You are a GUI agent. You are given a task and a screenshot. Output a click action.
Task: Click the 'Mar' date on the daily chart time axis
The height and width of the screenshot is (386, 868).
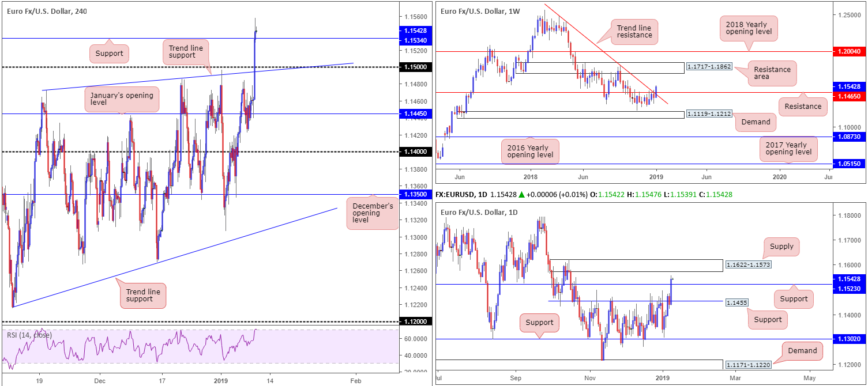tap(736, 379)
